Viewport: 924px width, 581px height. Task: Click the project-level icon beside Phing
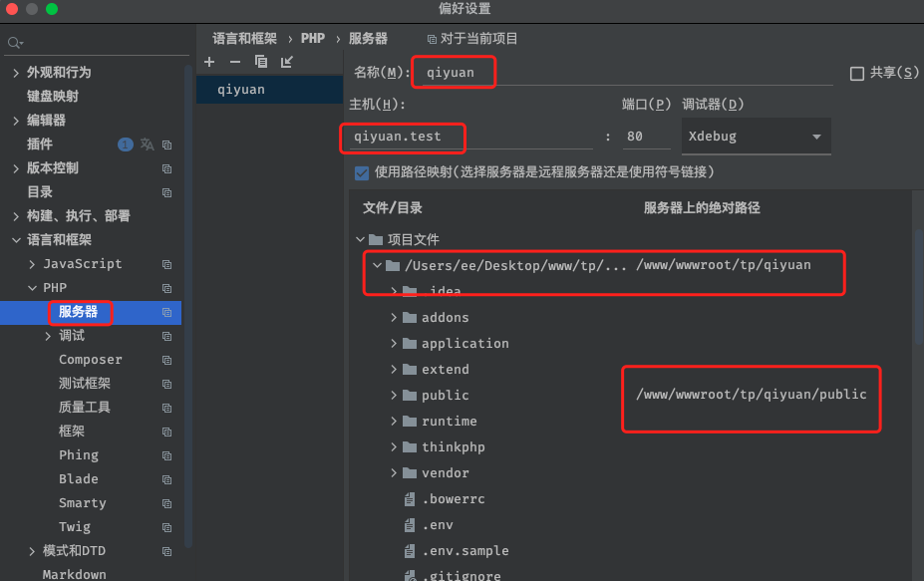click(166, 456)
